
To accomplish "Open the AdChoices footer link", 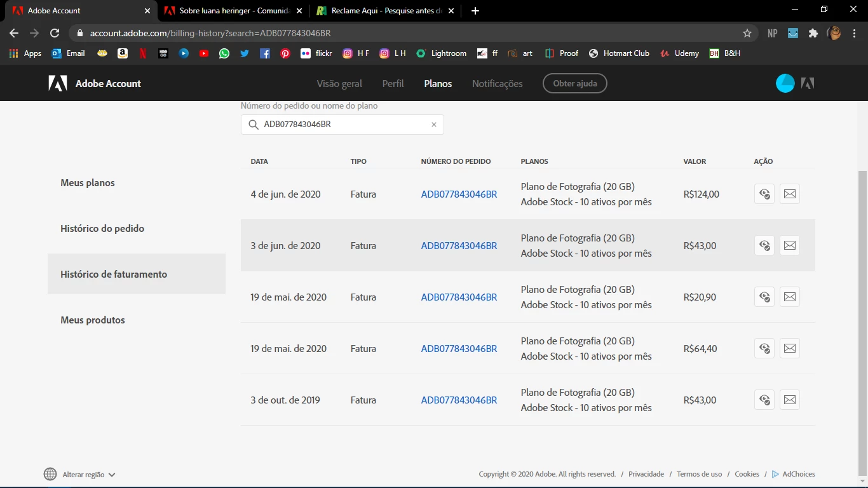I will click(x=793, y=474).
